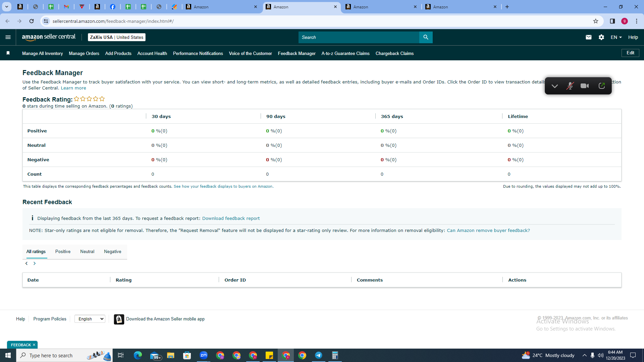Toggle the muted microphone in call overlay
This screenshot has height=362, width=644.
[570, 86]
